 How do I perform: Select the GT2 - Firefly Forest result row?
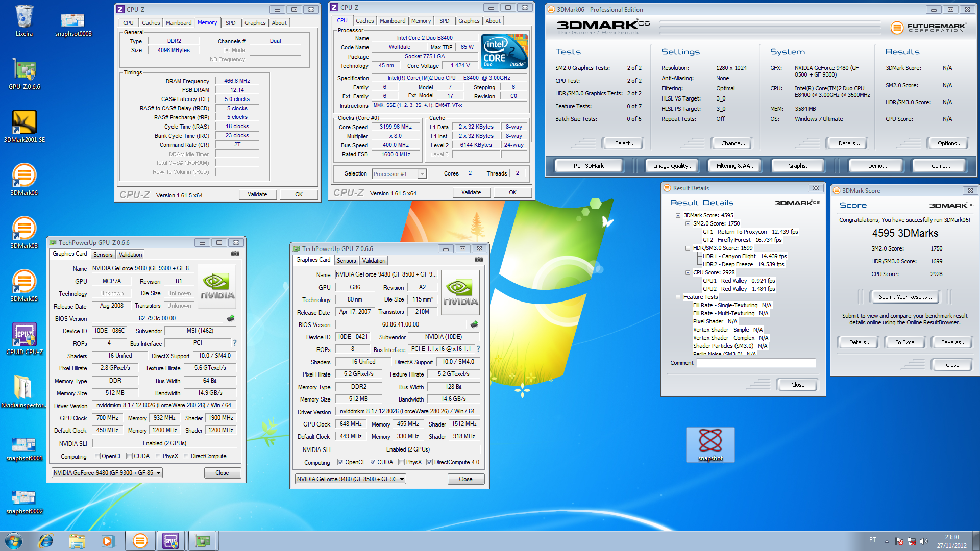click(x=742, y=240)
